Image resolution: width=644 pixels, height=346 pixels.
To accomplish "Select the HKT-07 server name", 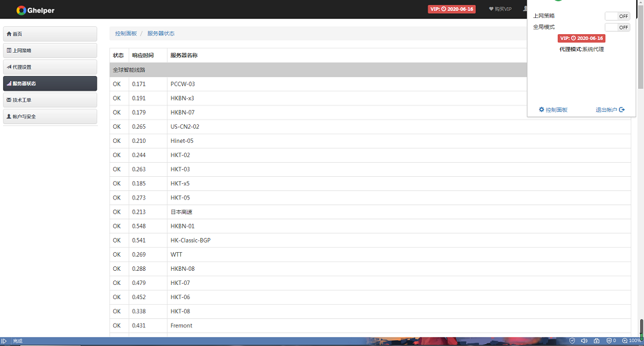I will 180,283.
